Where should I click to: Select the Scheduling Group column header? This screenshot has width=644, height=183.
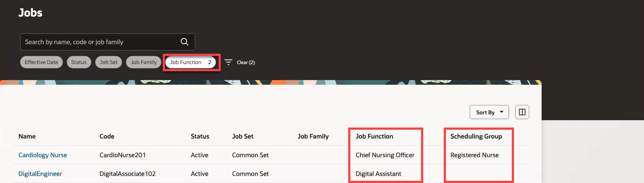(x=476, y=136)
